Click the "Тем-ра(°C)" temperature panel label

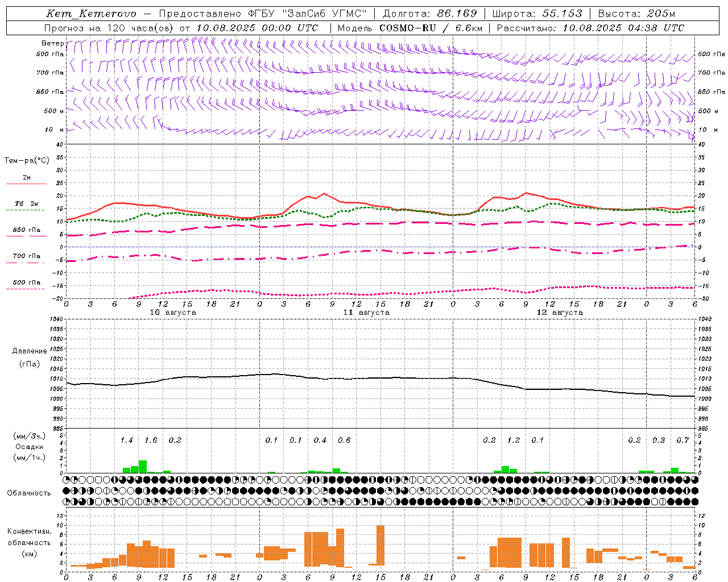[27, 161]
